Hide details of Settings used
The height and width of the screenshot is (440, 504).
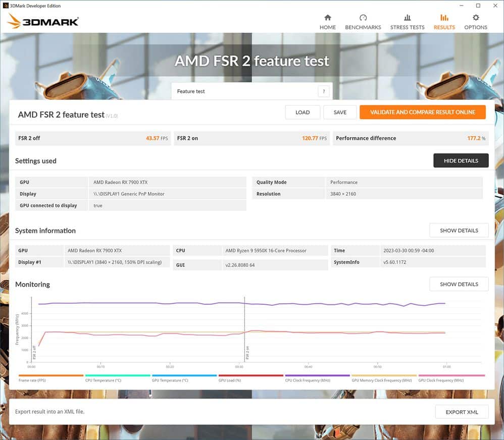pos(461,160)
